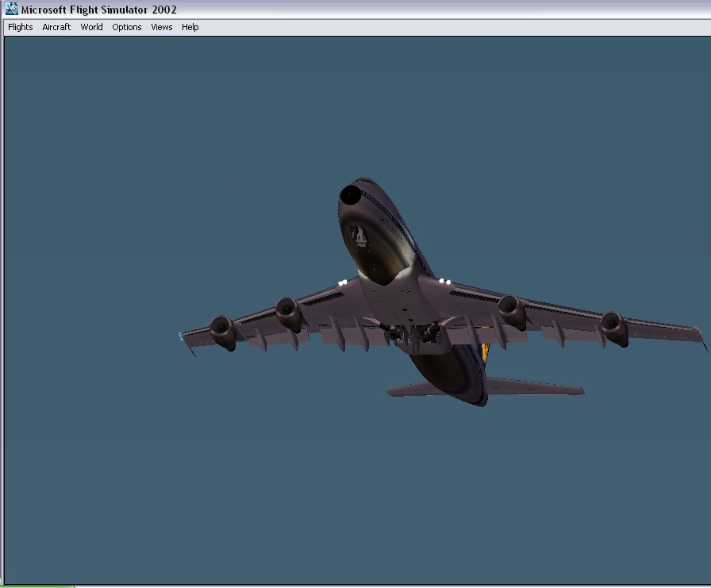
Task: Click the left wingtip with the cyan light
Action: tap(185, 337)
